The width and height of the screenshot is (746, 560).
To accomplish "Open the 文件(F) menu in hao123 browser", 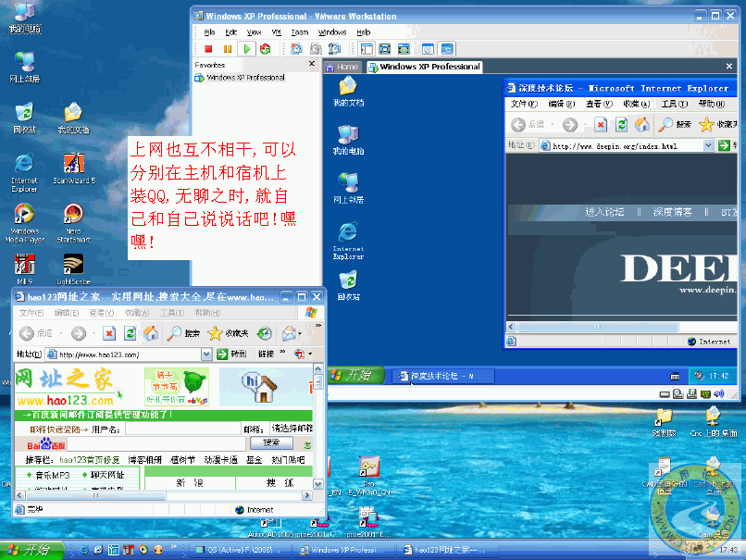I will point(31,313).
